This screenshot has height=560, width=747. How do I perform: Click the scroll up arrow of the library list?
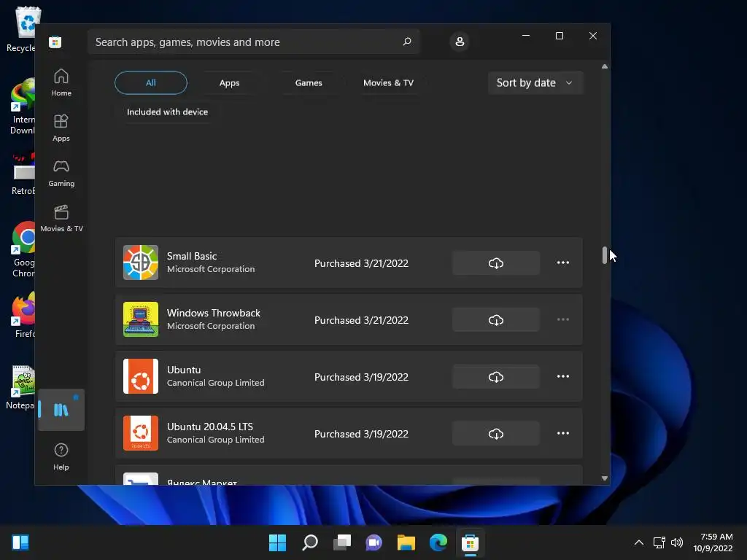click(x=605, y=66)
